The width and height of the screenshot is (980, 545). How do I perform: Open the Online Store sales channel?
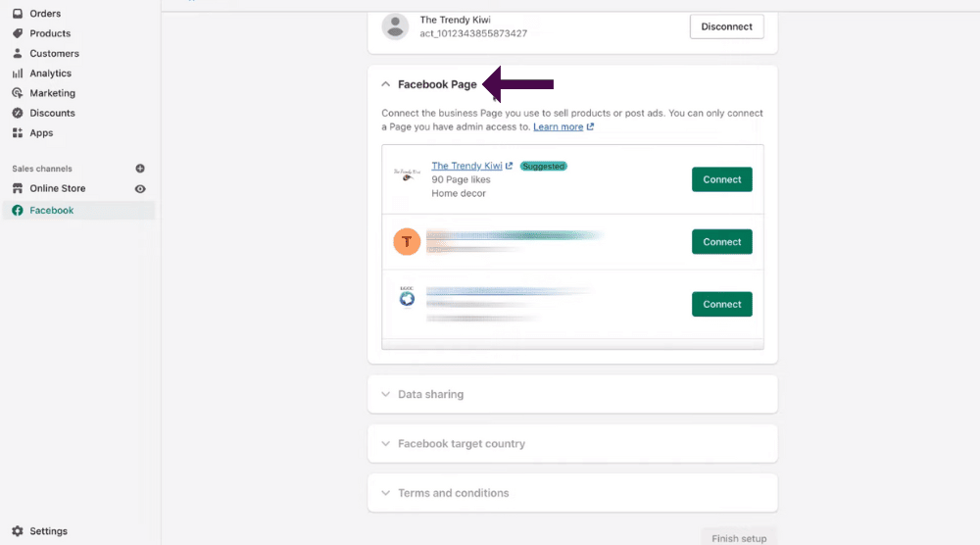point(58,188)
